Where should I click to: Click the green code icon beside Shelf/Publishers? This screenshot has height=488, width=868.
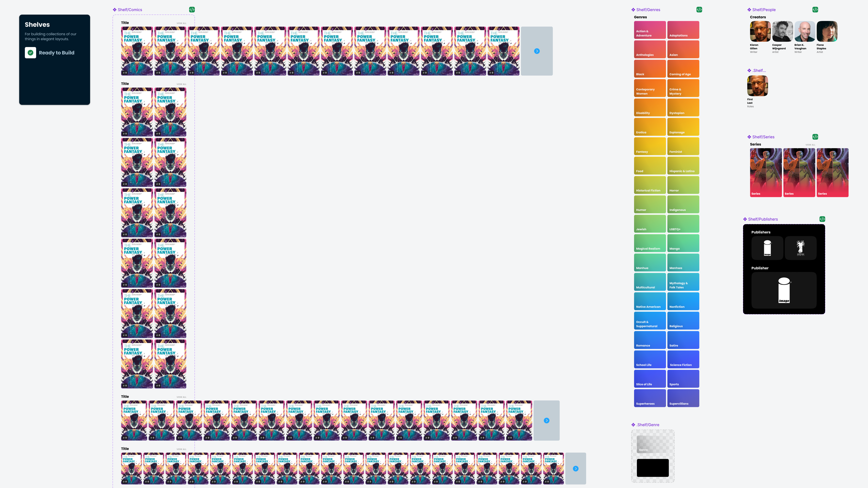pos(822,219)
